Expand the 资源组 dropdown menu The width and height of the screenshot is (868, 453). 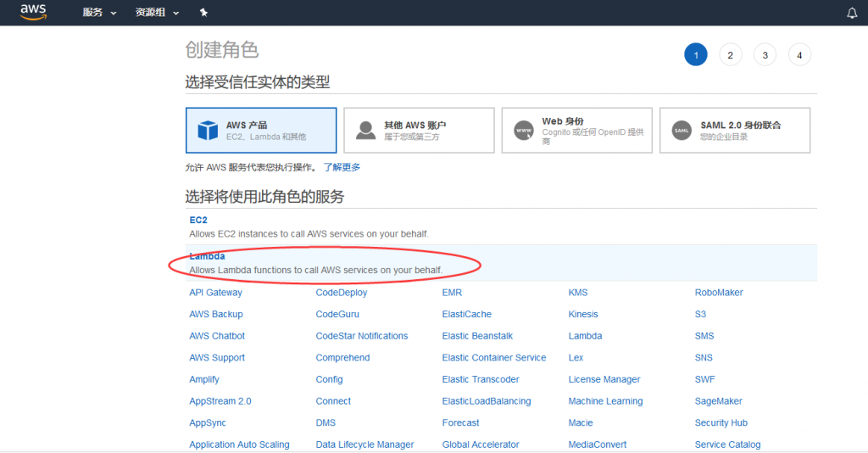point(157,13)
